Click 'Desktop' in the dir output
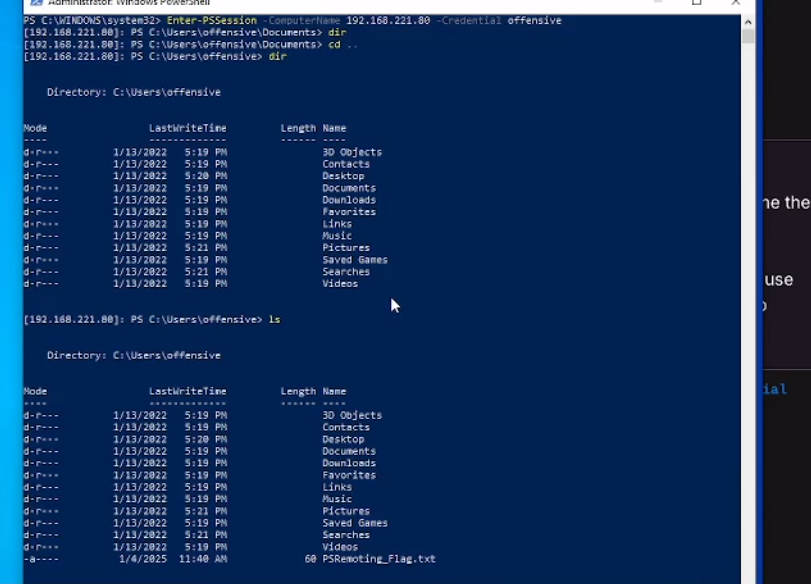Image resolution: width=811 pixels, height=584 pixels. point(343,176)
